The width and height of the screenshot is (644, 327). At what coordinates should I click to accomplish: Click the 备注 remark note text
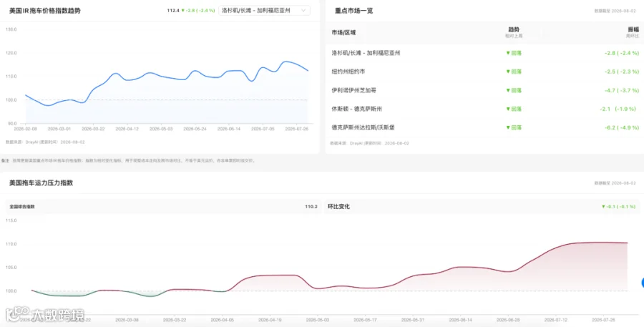[128, 160]
